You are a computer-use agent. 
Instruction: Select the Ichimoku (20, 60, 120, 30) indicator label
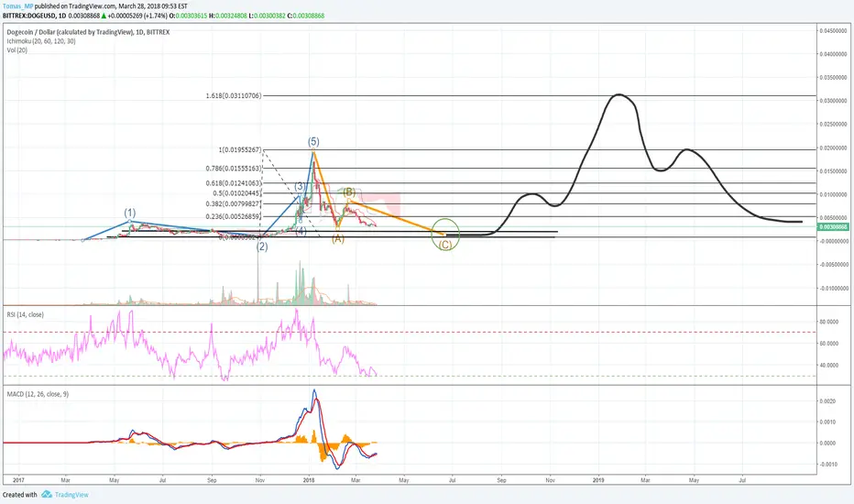pos(41,41)
